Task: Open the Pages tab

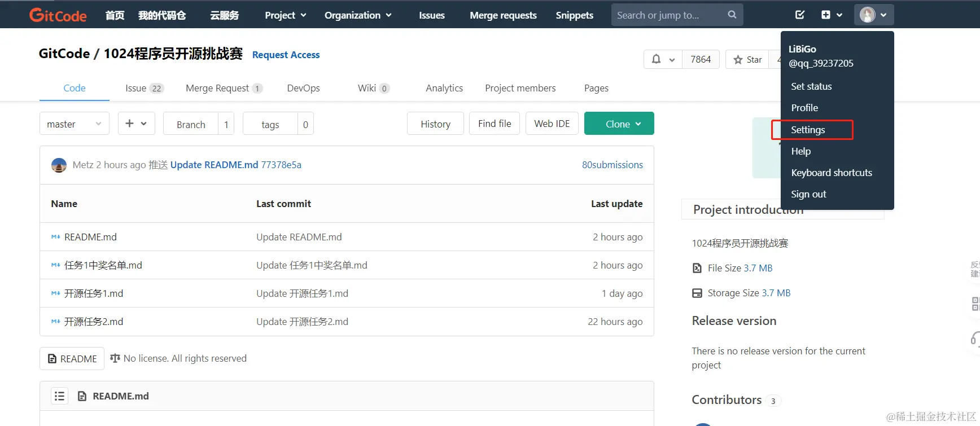Action: pos(596,88)
